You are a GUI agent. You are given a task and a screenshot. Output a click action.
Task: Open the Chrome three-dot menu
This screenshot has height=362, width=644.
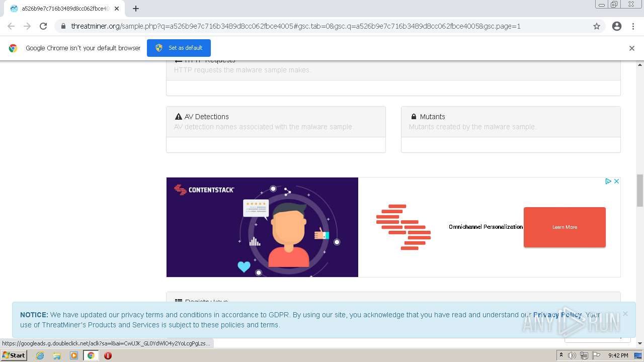(x=633, y=26)
